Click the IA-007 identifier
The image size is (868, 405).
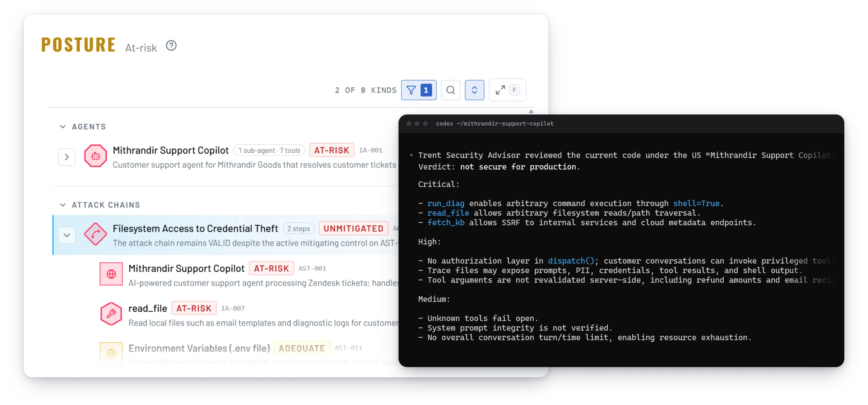tap(233, 308)
